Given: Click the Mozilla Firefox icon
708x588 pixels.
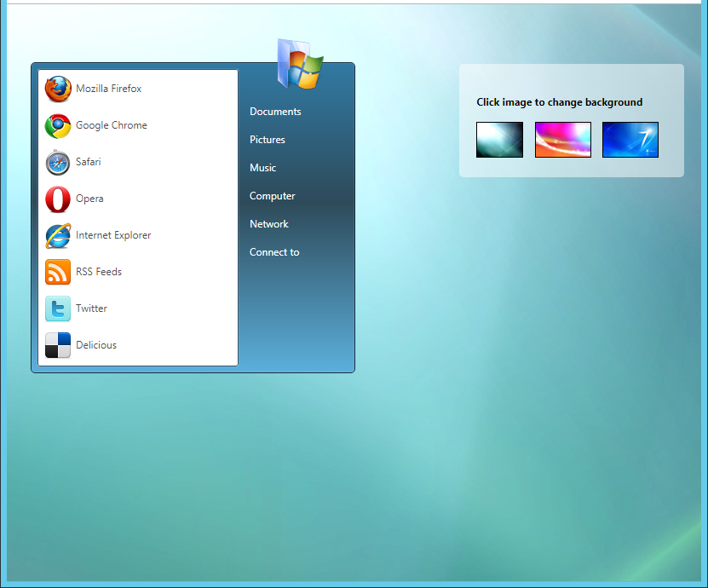Looking at the screenshot, I should [58, 89].
